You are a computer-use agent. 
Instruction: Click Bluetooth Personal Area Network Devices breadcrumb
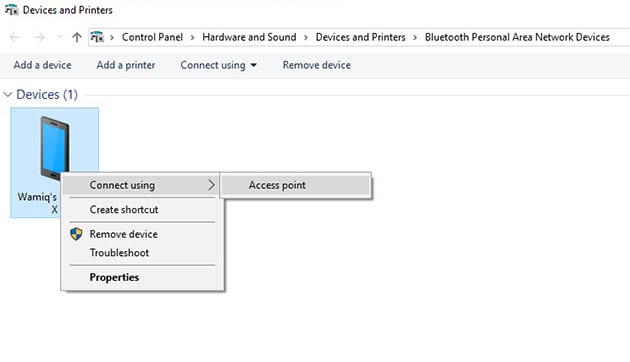click(517, 37)
